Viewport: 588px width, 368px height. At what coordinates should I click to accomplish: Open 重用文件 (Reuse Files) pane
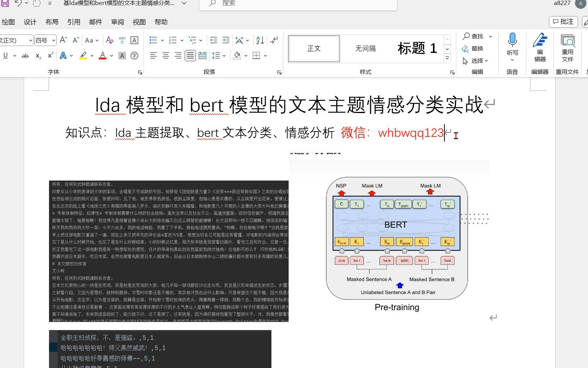click(x=568, y=47)
